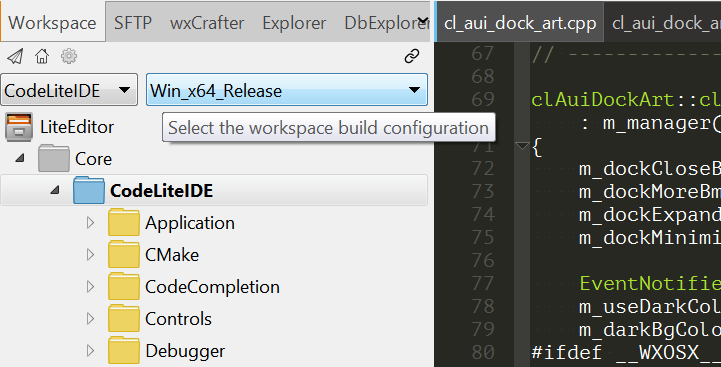Open the CodeLiteIDE project dropdown
Viewport: 721px width, 367px height.
(x=69, y=90)
